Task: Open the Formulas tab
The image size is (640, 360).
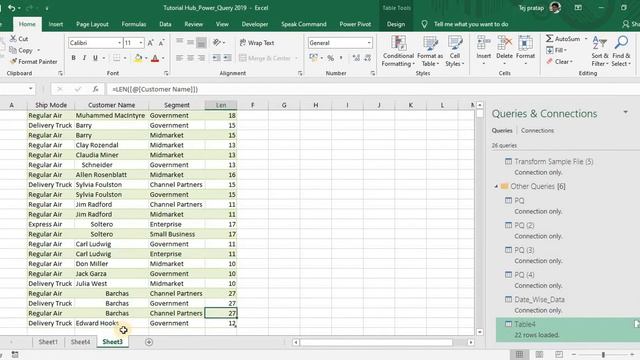Action: 134,24
